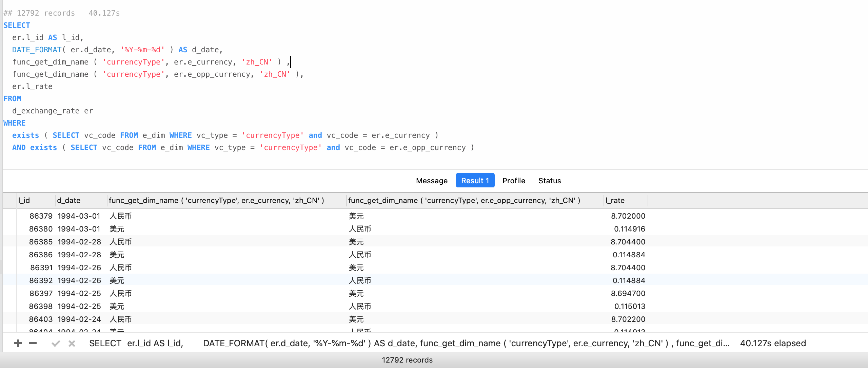The width and height of the screenshot is (868, 368).
Task: Click the d_date column header
Action: pos(69,201)
